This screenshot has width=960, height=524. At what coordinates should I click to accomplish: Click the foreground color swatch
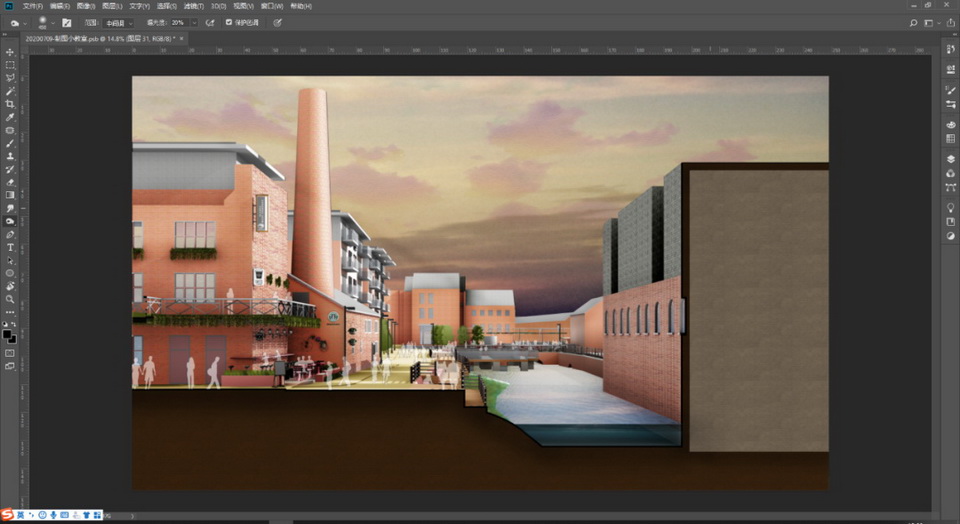(x=8, y=335)
